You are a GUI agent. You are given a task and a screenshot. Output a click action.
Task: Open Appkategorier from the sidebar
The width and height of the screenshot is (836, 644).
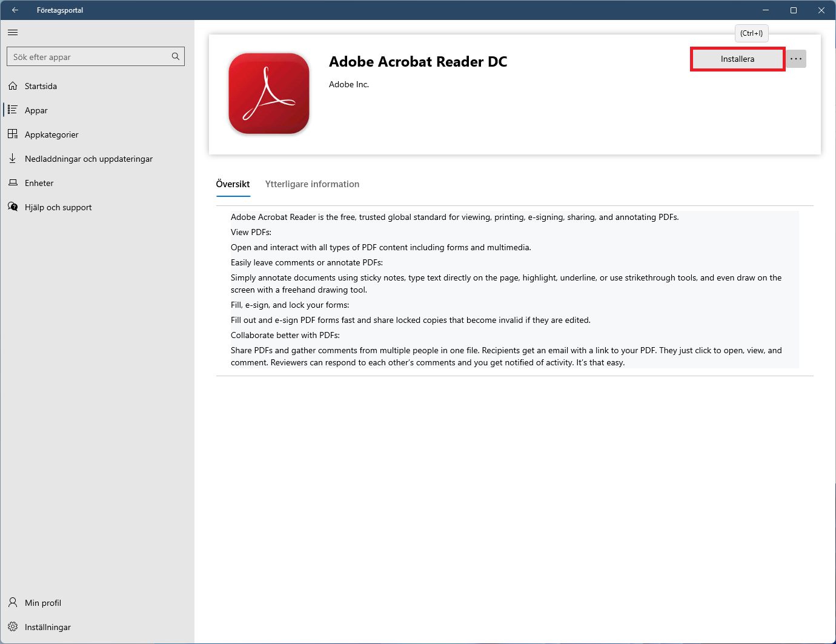pos(98,134)
